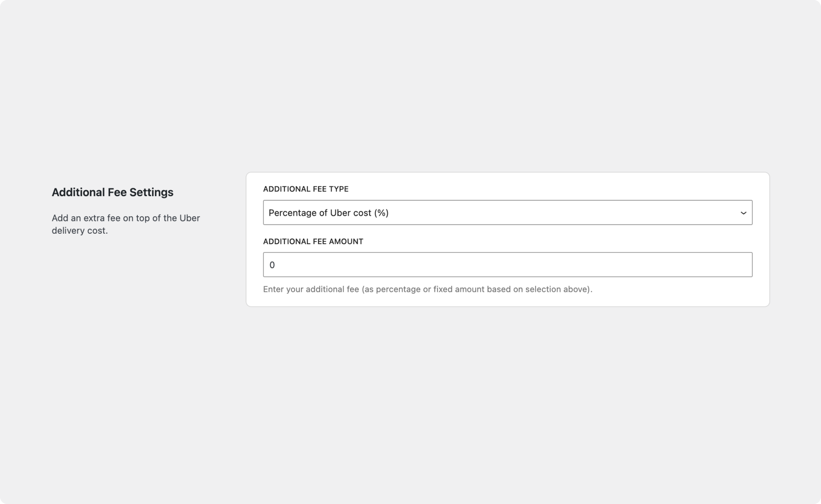The height and width of the screenshot is (504, 821).
Task: Click the ADDITIONAL FEE AMOUNT label
Action: (313, 241)
